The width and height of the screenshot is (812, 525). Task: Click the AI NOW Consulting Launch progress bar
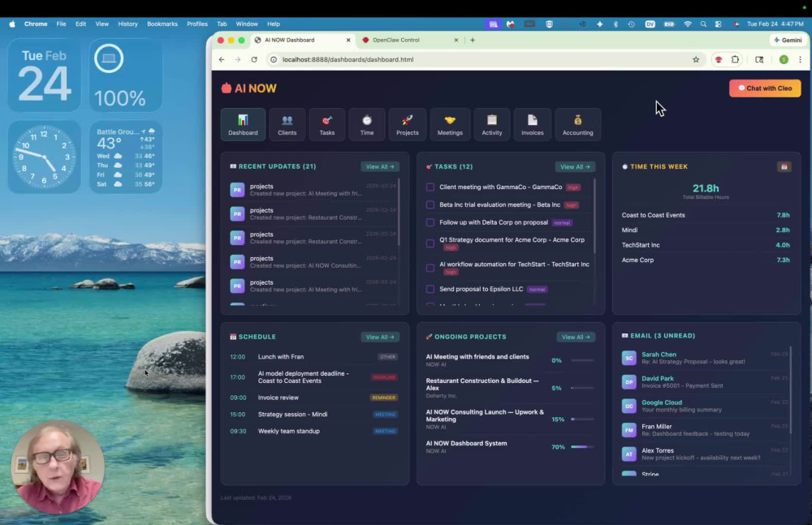(x=582, y=420)
